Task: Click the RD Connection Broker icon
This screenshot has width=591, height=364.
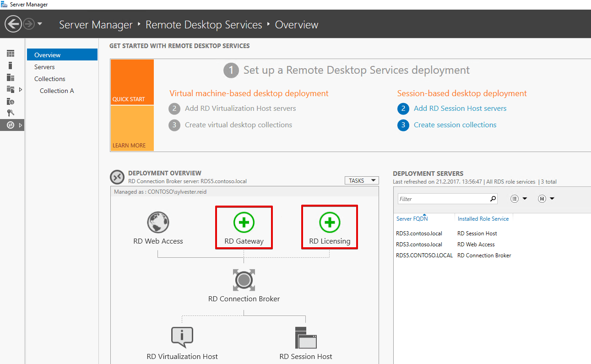Action: (244, 280)
